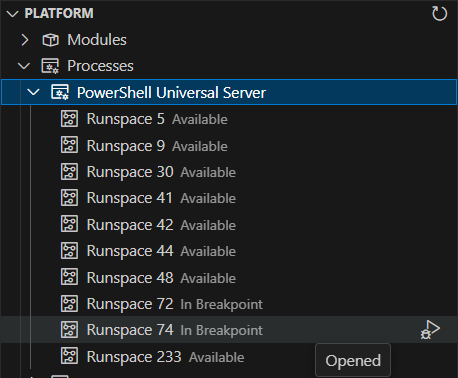The width and height of the screenshot is (458, 378).
Task: Click Available status of Runspace 233
Action: pyautogui.click(x=217, y=357)
